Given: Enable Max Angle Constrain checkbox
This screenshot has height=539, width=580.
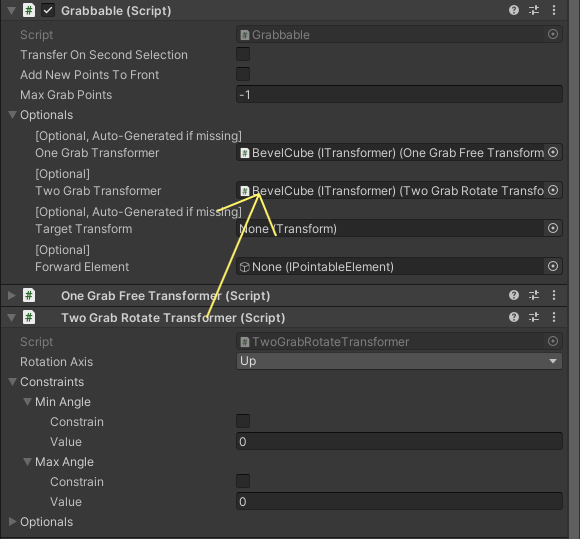Looking at the screenshot, I should (x=243, y=481).
